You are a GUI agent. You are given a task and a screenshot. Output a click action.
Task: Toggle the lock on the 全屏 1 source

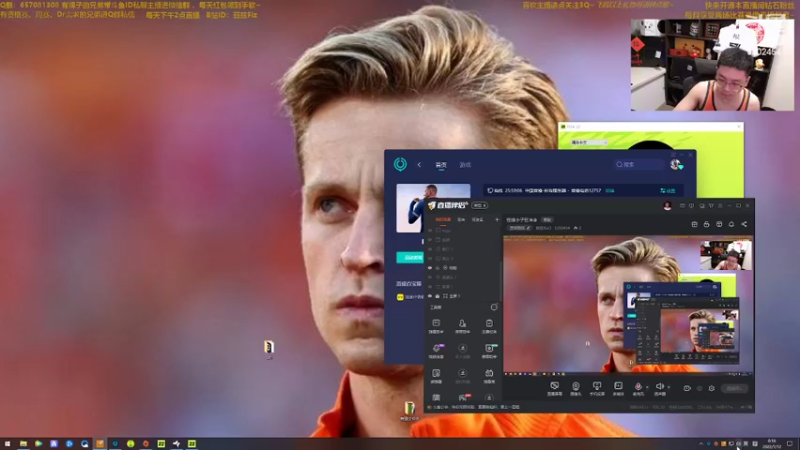click(x=437, y=296)
